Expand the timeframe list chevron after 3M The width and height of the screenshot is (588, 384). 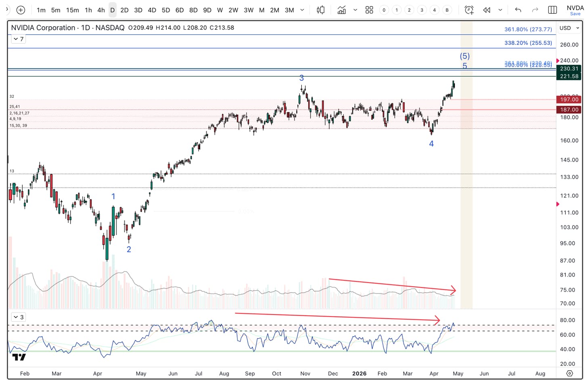pyautogui.click(x=302, y=10)
